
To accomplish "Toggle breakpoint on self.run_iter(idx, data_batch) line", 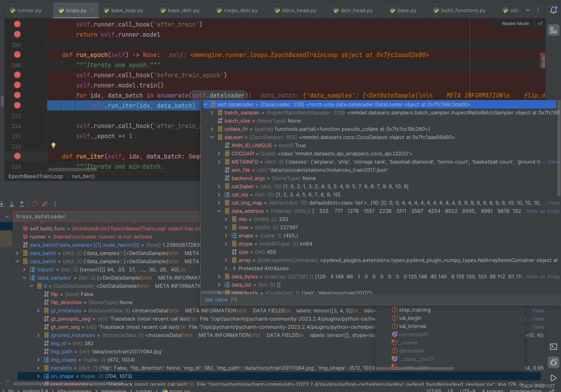I will coord(17,105).
